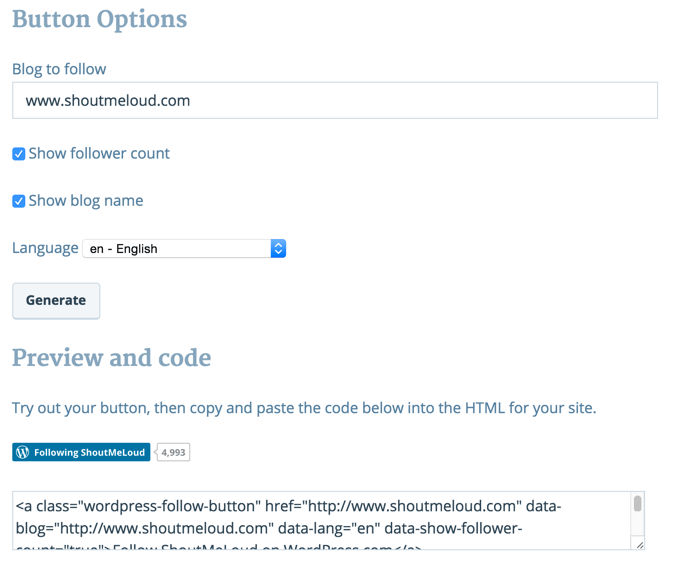Click the WordPress logo icon on follow button

click(22, 452)
